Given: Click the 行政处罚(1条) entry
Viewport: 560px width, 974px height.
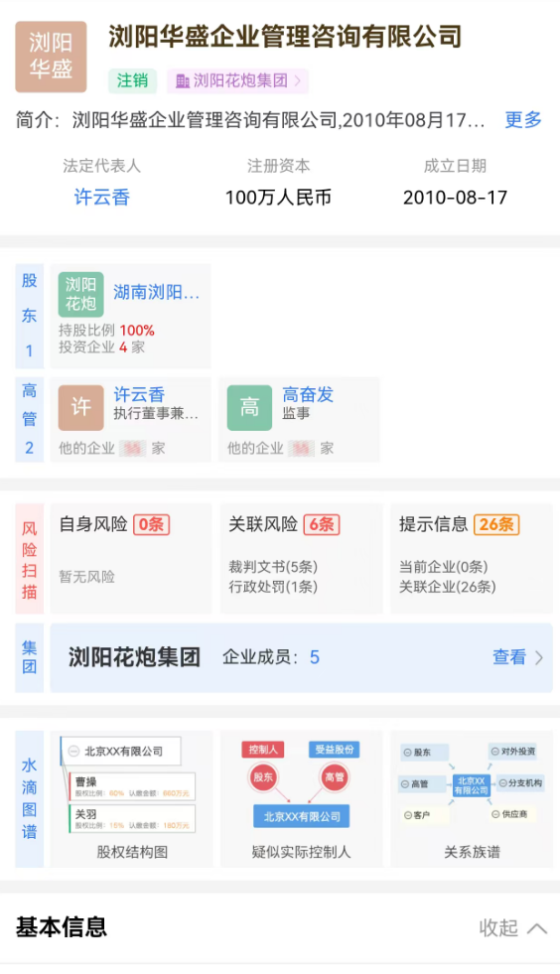Looking at the screenshot, I should tap(273, 587).
